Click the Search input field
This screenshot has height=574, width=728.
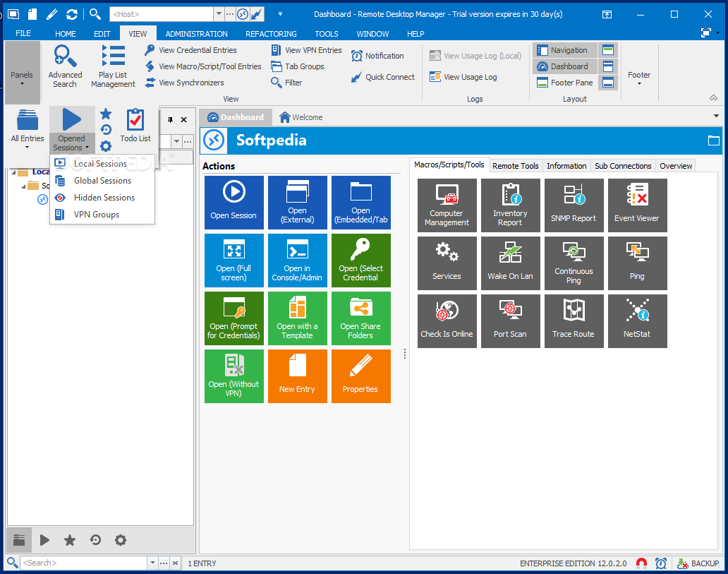[83, 563]
